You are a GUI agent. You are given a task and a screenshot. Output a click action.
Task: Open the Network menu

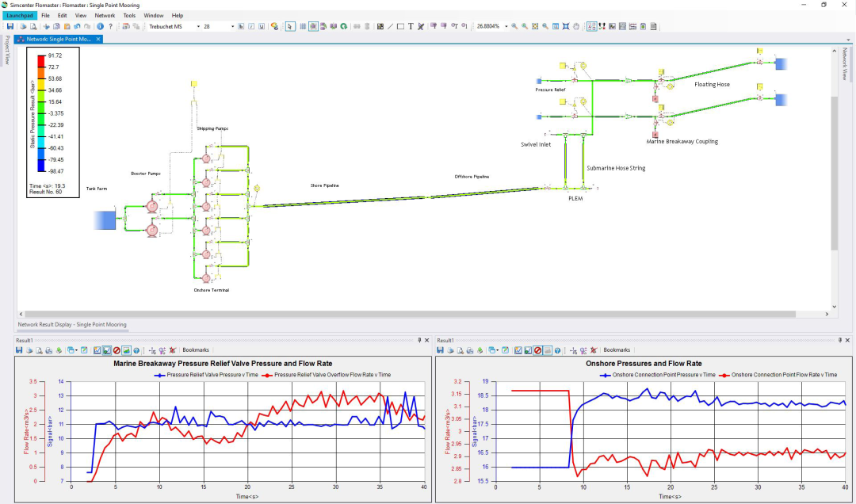coord(105,15)
